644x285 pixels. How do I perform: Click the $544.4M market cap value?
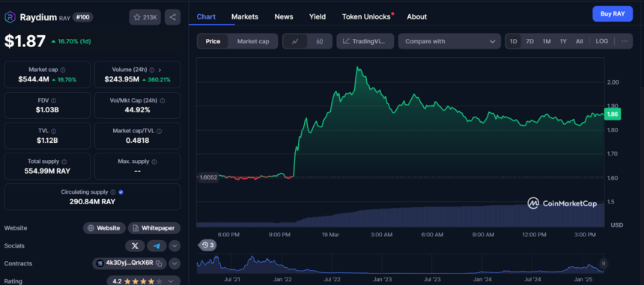tap(33, 79)
